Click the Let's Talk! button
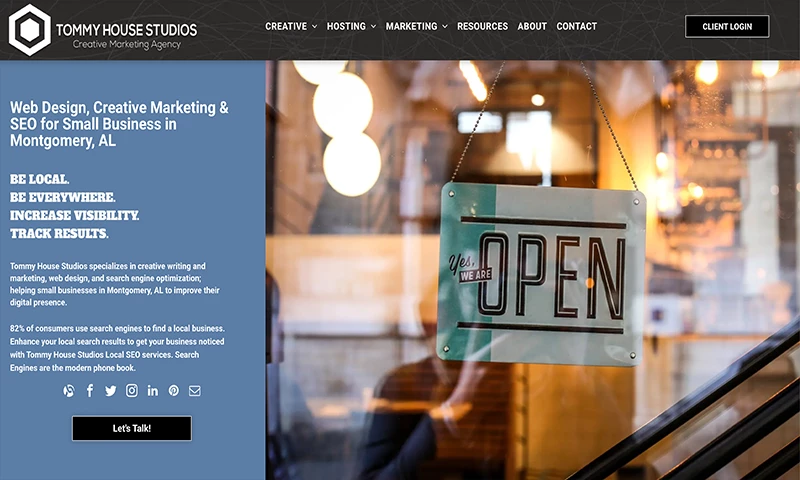This screenshot has height=480, width=800. coord(132,428)
